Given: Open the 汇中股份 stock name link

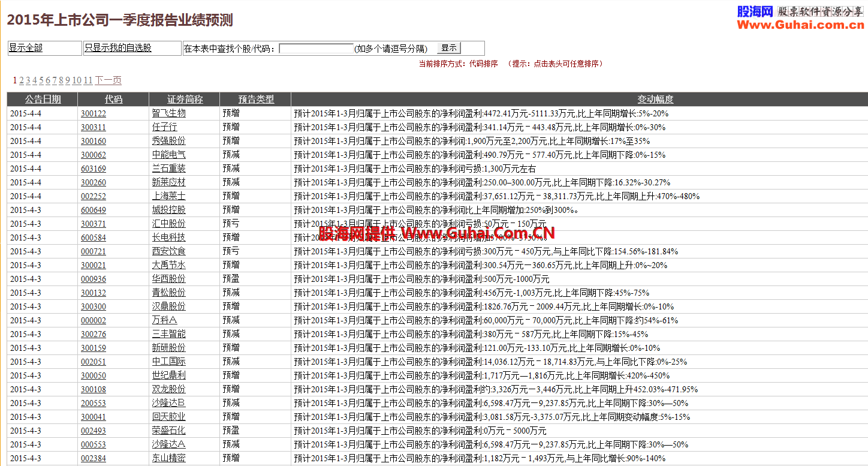Looking at the screenshot, I should [169, 224].
